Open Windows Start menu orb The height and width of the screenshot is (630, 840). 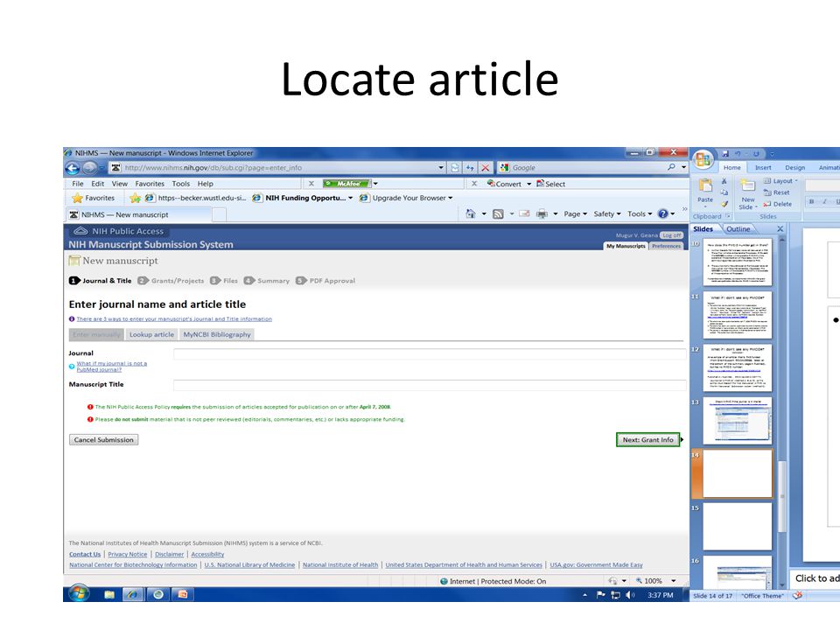point(79,593)
